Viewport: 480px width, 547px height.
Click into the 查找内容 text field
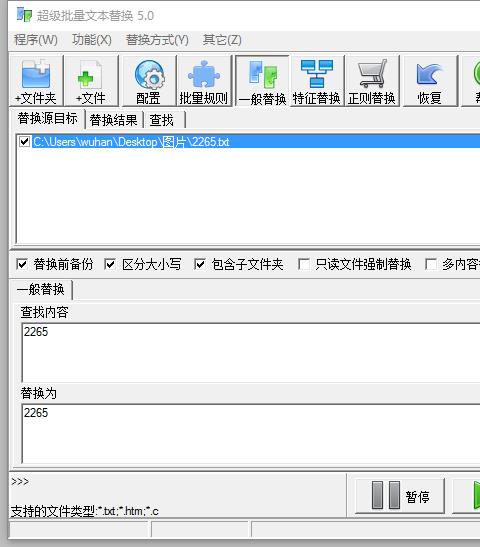point(251,353)
